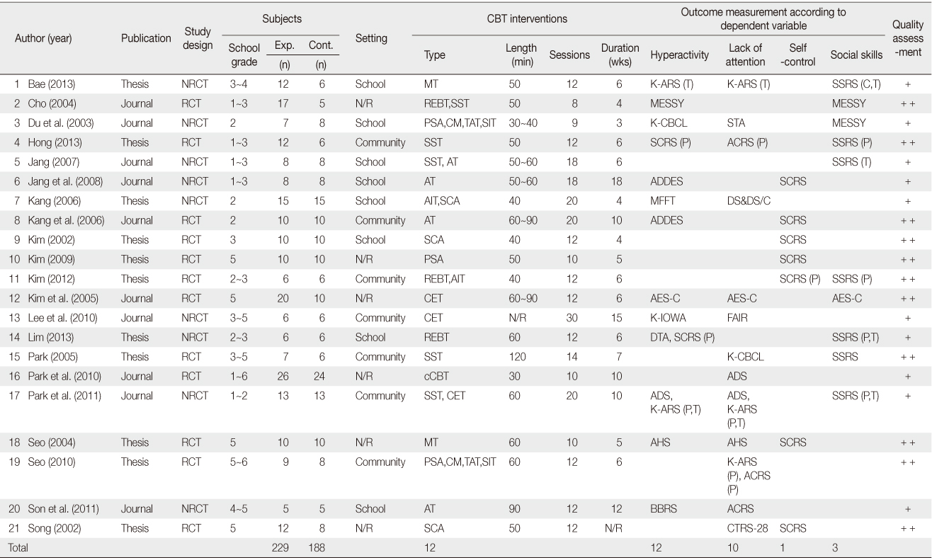Click 'Park et al. (2011)' author cell
The width and height of the screenshot is (932, 560).
click(64, 396)
